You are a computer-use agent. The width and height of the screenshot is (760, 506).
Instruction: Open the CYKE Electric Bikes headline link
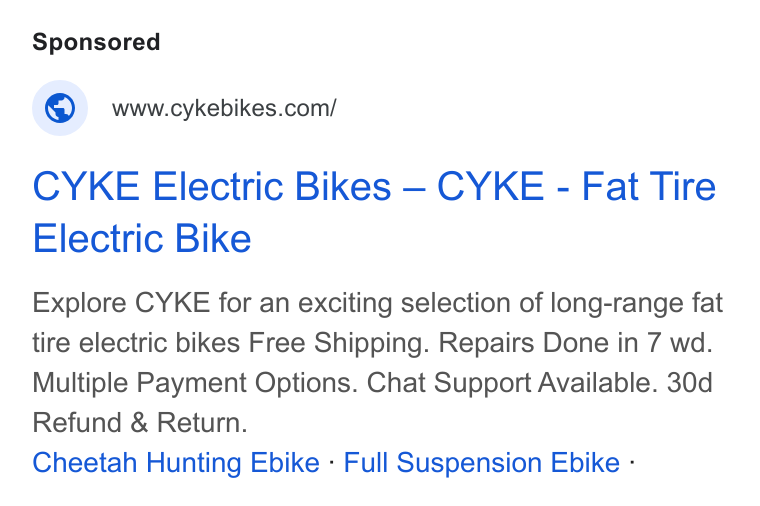click(x=374, y=212)
